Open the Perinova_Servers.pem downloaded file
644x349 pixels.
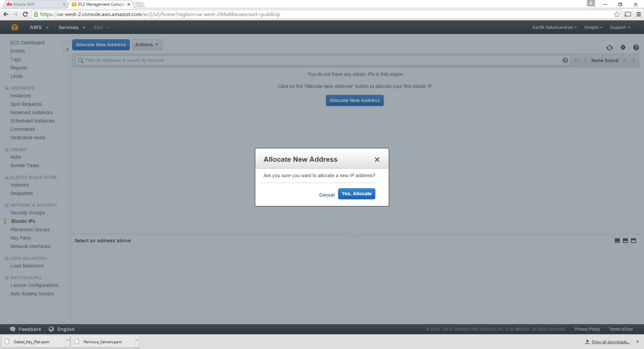click(x=103, y=342)
